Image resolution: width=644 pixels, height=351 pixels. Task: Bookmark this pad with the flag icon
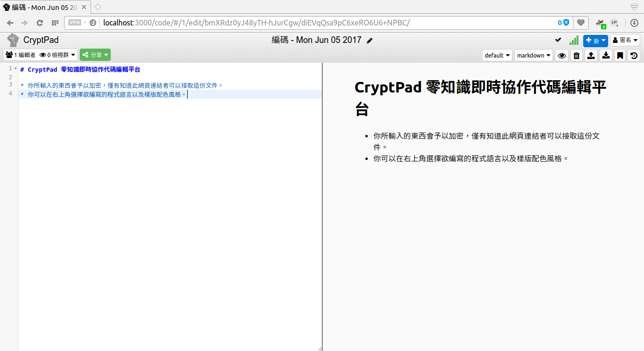[620, 55]
